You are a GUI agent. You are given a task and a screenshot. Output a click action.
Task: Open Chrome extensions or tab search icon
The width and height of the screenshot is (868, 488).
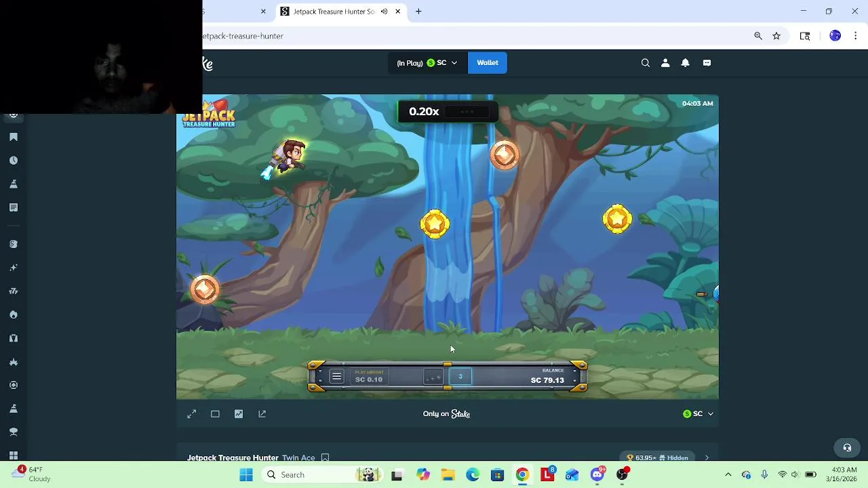coord(805,36)
